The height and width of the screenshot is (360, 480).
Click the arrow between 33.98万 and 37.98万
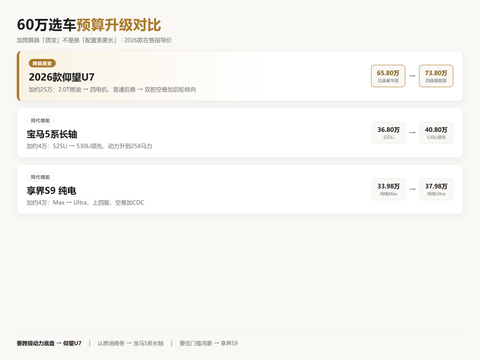pos(412,189)
